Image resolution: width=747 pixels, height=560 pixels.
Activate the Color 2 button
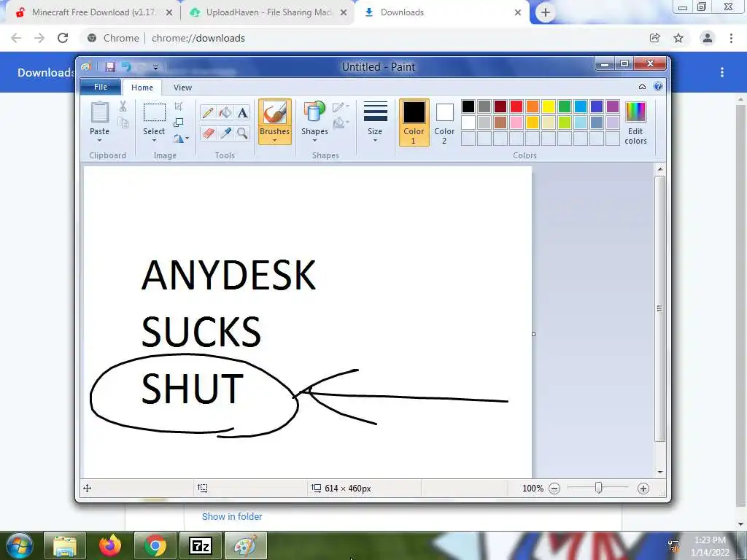pos(444,122)
